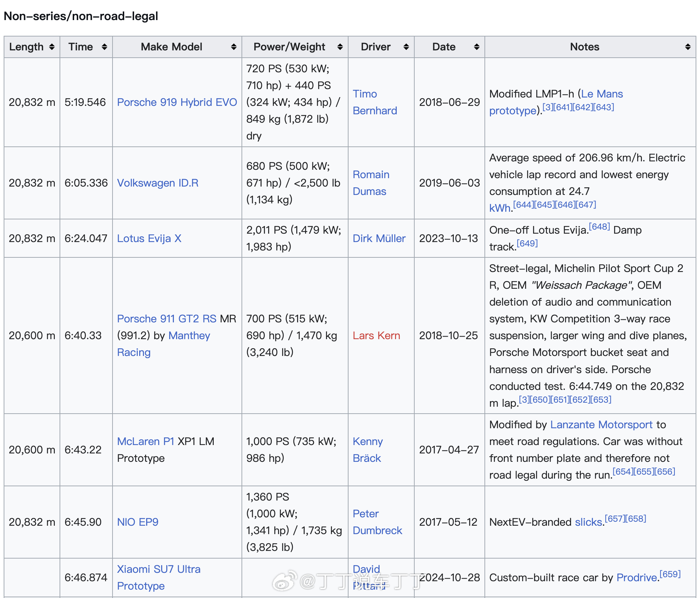The width and height of the screenshot is (700, 598).
Task: Open the Timo Bernhard driver link
Action: pyautogui.click(x=375, y=102)
